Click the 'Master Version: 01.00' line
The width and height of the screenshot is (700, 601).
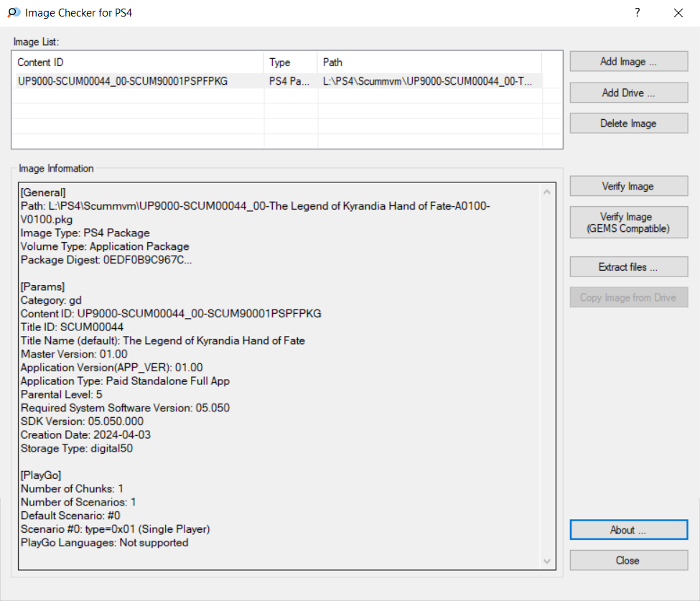(74, 354)
